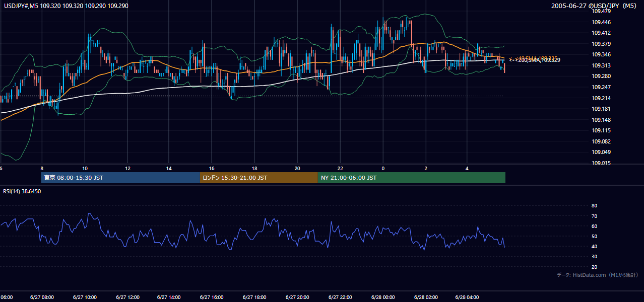Viewport: 644px width, 302px height.
Task: Click hour tick 4 under the price chart
Action: [467, 168]
